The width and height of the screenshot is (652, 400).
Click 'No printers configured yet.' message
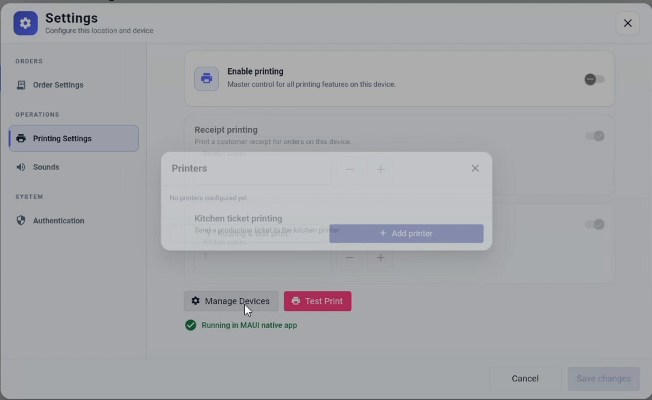pos(208,198)
